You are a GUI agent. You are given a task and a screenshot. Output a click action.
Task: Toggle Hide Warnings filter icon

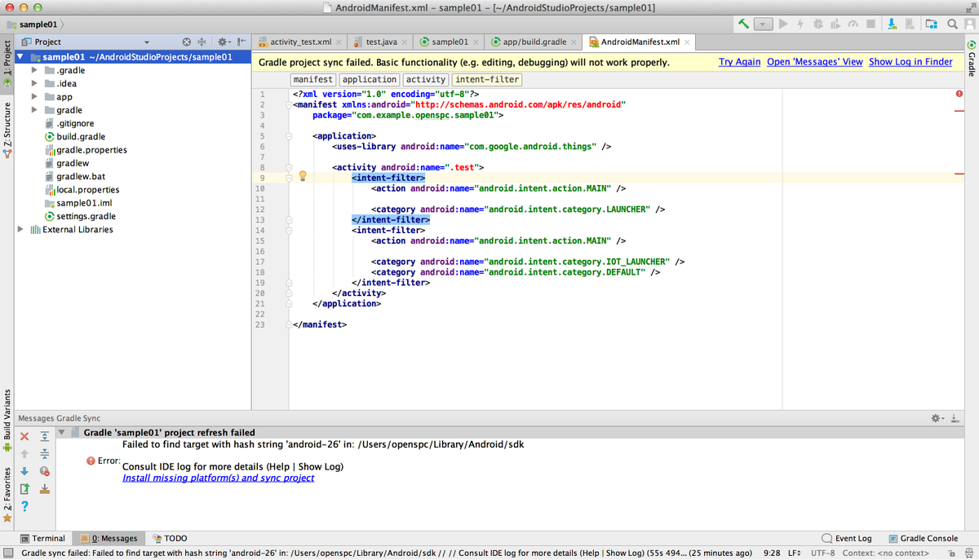tap(45, 471)
